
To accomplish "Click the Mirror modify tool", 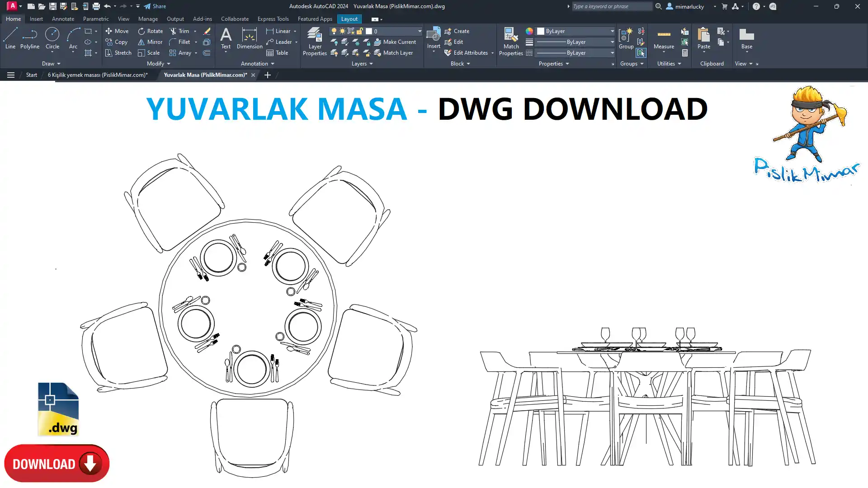I will tap(150, 42).
